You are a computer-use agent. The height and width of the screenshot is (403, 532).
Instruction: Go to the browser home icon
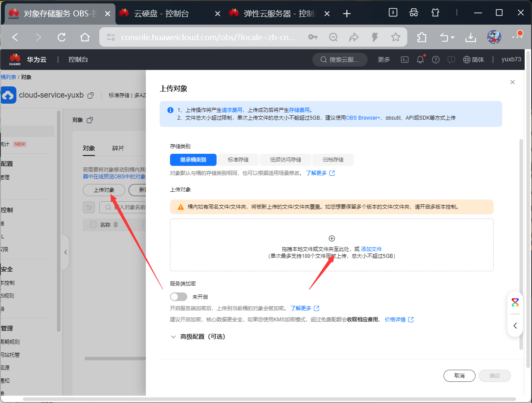[x=85, y=38]
